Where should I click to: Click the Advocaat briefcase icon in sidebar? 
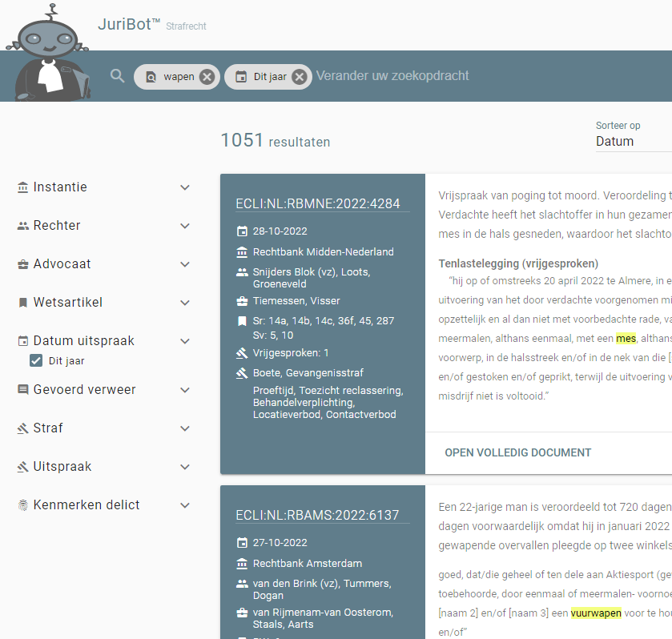tap(22, 264)
